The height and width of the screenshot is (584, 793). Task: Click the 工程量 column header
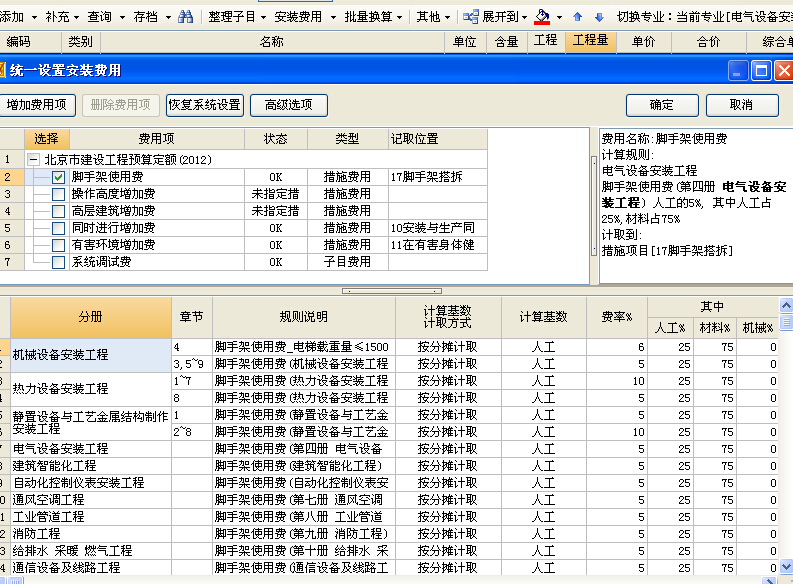tap(591, 41)
